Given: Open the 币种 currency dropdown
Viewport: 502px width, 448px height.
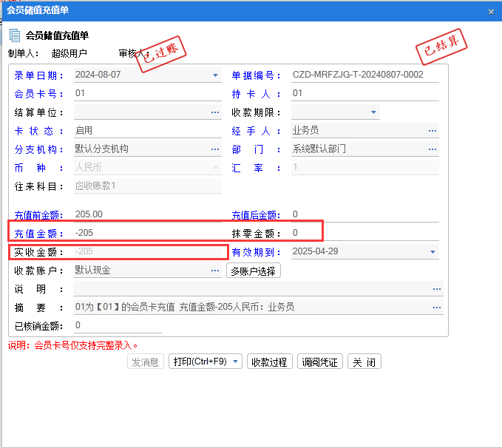Looking at the screenshot, I should (215, 168).
